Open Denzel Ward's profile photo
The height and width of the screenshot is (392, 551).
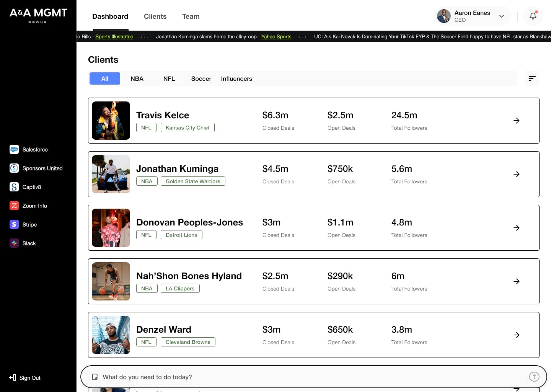[111, 335]
